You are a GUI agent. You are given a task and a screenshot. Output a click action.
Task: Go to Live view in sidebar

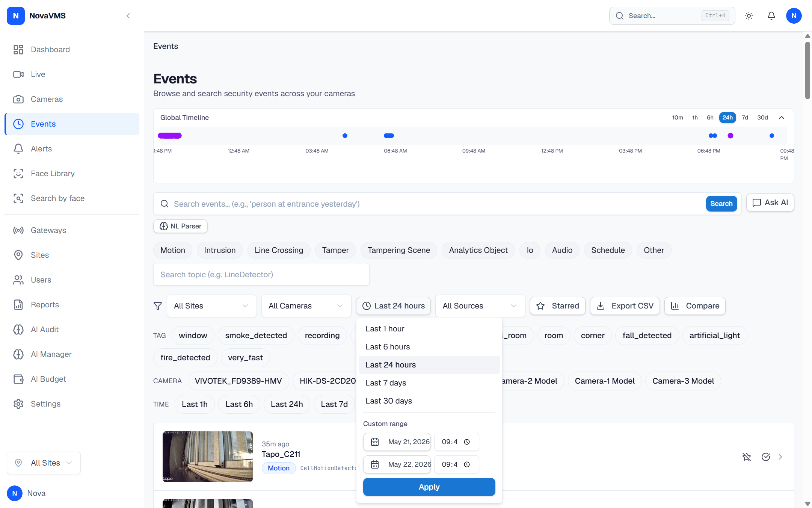[x=72, y=74]
